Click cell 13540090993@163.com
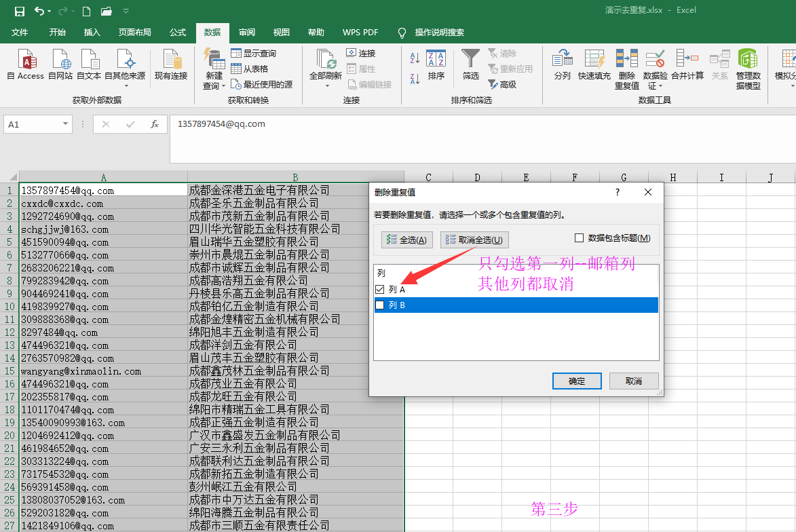Viewport: 796px width, 532px height. [104, 422]
